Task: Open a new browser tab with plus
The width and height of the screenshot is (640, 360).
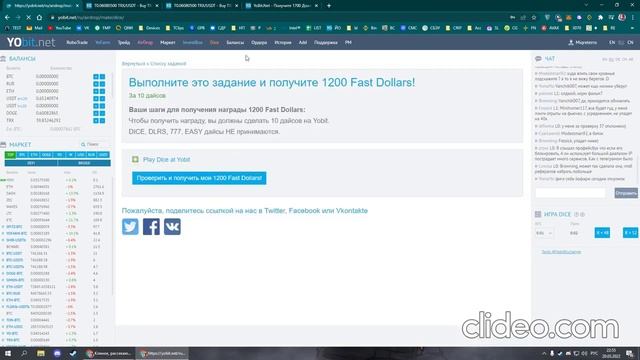Action: (x=329, y=6)
